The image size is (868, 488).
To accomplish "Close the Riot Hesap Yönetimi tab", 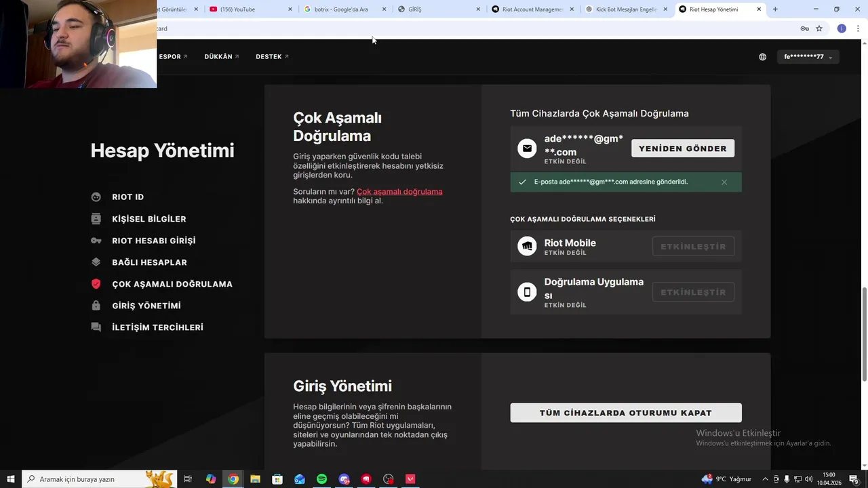I will (x=759, y=9).
